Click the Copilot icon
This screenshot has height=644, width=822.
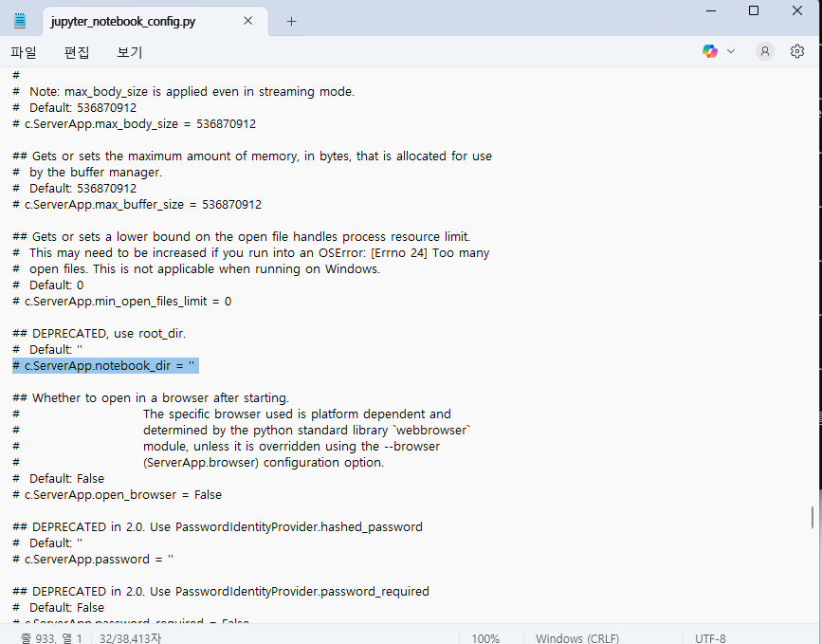[x=710, y=51]
